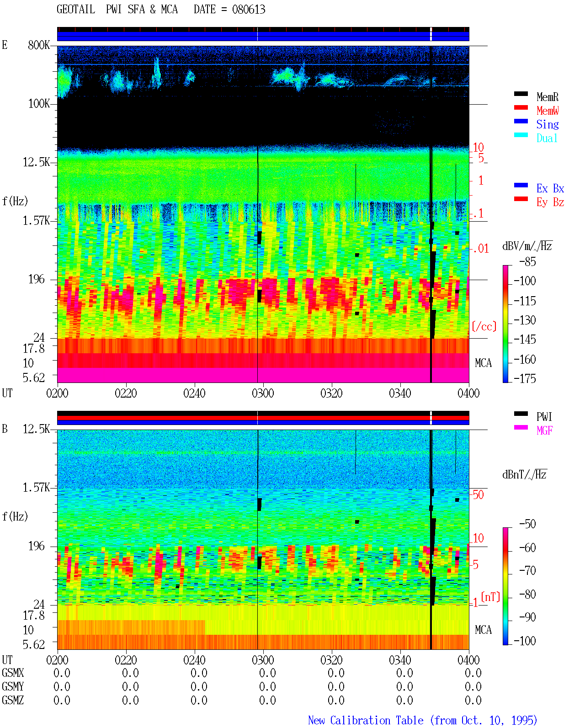This screenshot has height=728, width=585.
Task: Click the "-50" value on the B color bar
Action: pyautogui.click(x=527, y=524)
